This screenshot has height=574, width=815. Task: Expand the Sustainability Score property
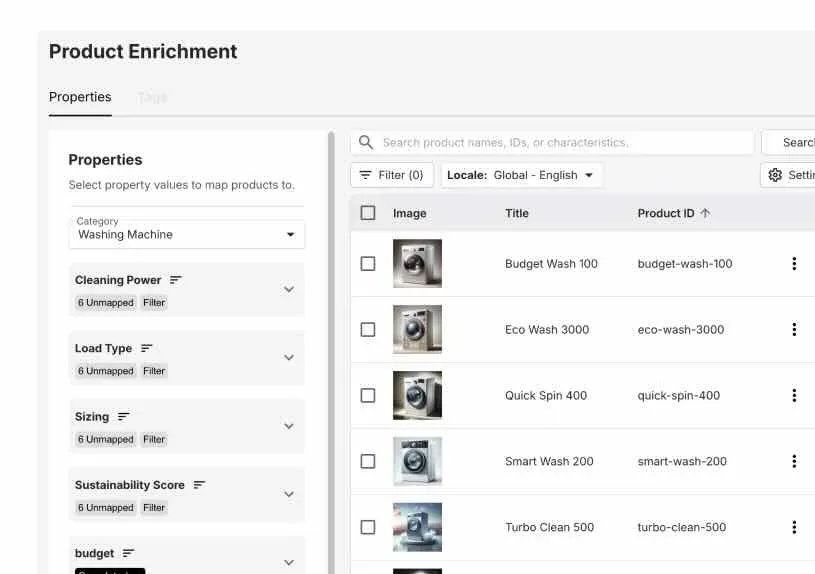pos(289,494)
